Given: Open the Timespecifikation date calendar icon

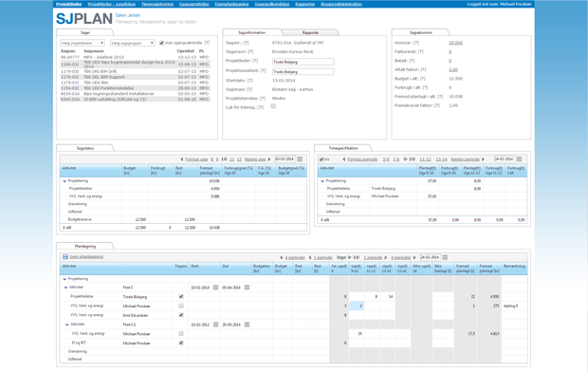Looking at the screenshot, I should (x=520, y=159).
